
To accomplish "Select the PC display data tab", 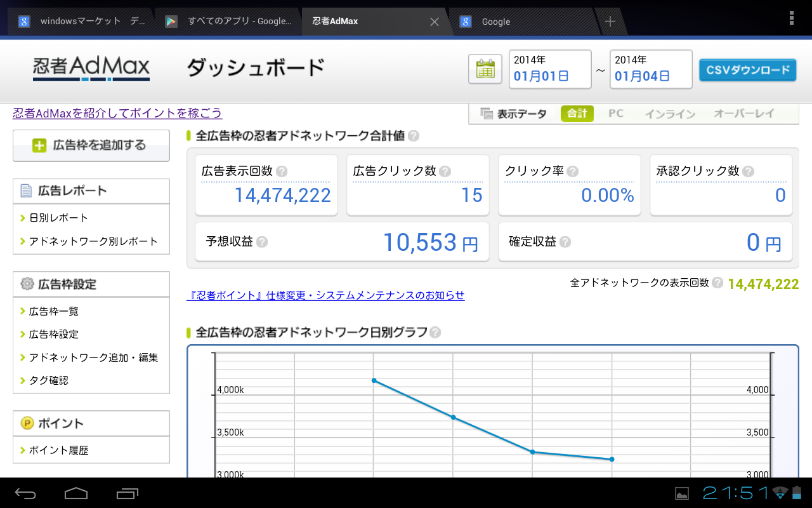I will [616, 114].
